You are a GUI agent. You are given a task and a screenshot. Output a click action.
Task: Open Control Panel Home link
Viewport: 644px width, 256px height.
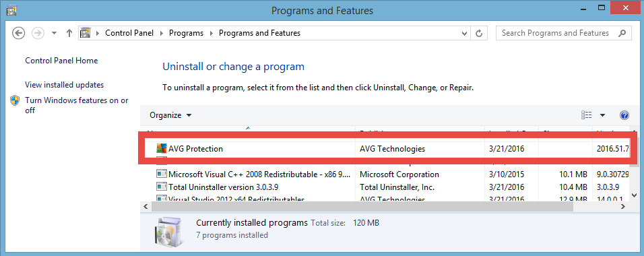(x=61, y=61)
